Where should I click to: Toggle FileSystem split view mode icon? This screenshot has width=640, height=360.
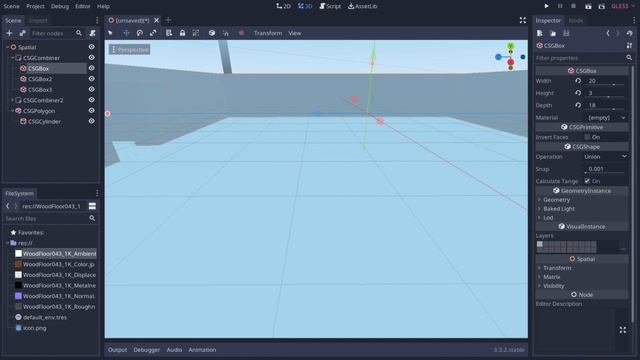(x=92, y=206)
